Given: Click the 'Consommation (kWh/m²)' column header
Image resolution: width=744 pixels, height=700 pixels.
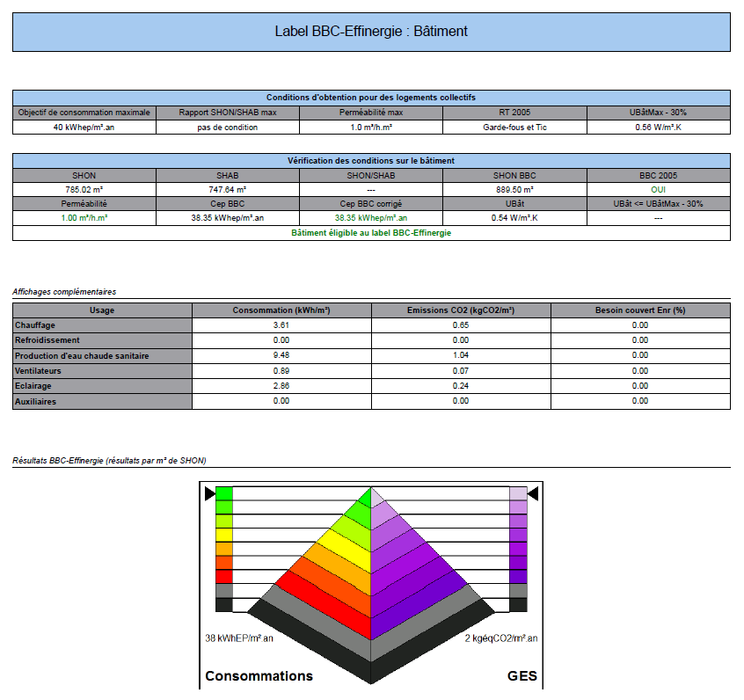Looking at the screenshot, I should coord(281,310).
